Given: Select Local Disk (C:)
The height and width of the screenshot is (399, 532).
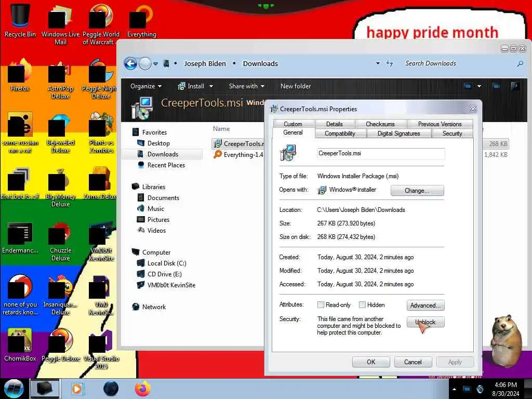Looking at the screenshot, I should pyautogui.click(x=167, y=263).
